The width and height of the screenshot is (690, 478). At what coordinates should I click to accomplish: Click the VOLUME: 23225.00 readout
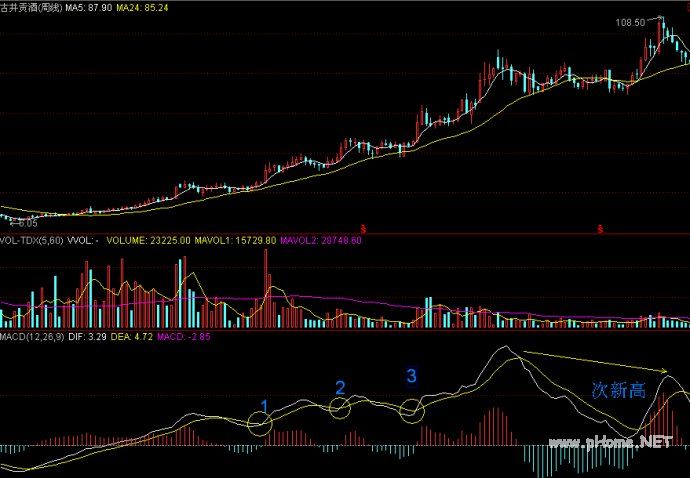148,240
